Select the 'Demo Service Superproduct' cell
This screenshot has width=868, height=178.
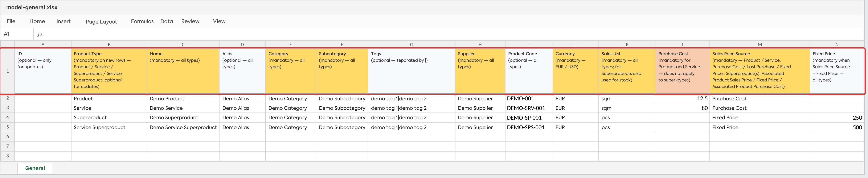(183, 127)
